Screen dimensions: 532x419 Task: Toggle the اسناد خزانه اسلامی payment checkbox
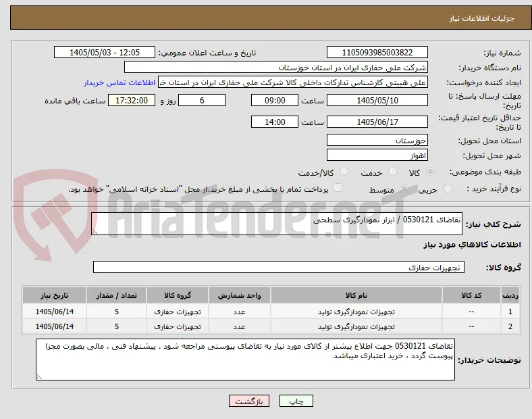[338, 188]
